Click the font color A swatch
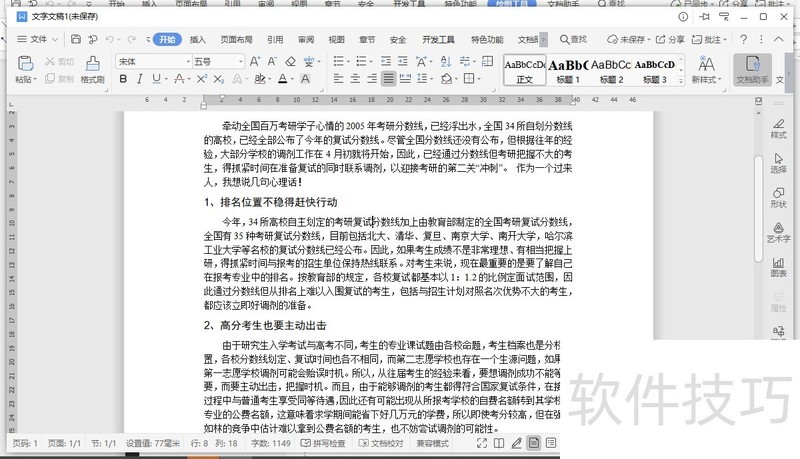This screenshot has width=800, height=459. 283,79
